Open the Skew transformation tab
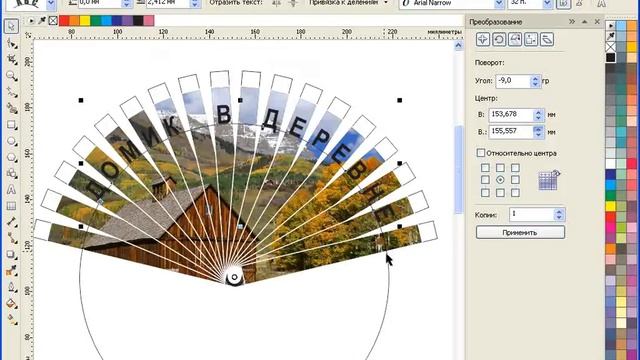640x360 pixels. 547,40
